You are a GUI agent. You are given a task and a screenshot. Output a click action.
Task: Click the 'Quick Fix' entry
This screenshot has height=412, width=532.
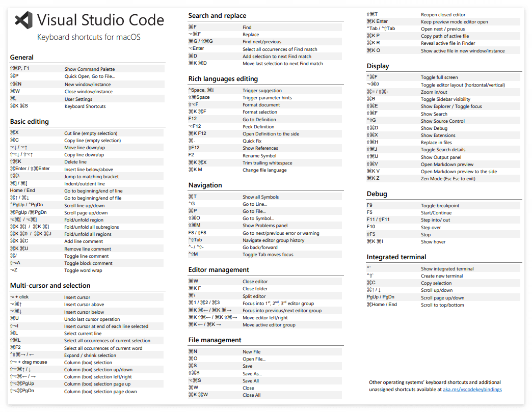[x=252, y=141]
